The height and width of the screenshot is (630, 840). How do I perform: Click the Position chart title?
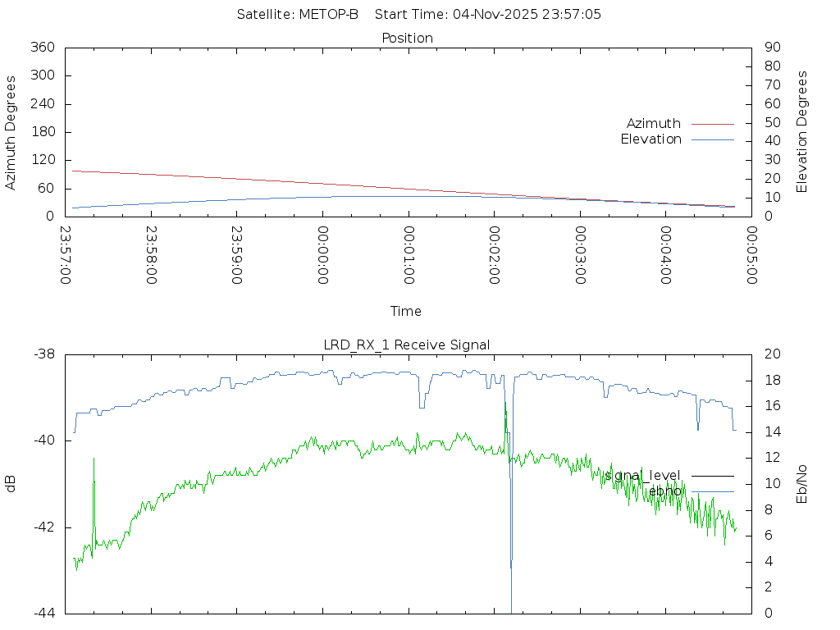[x=407, y=38]
